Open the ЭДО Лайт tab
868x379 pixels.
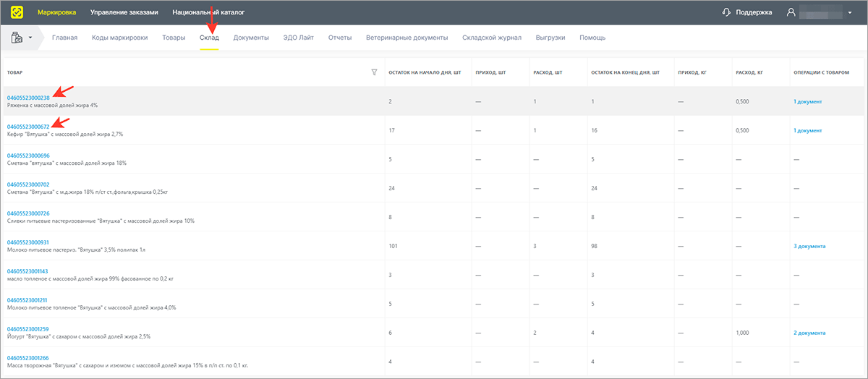299,38
